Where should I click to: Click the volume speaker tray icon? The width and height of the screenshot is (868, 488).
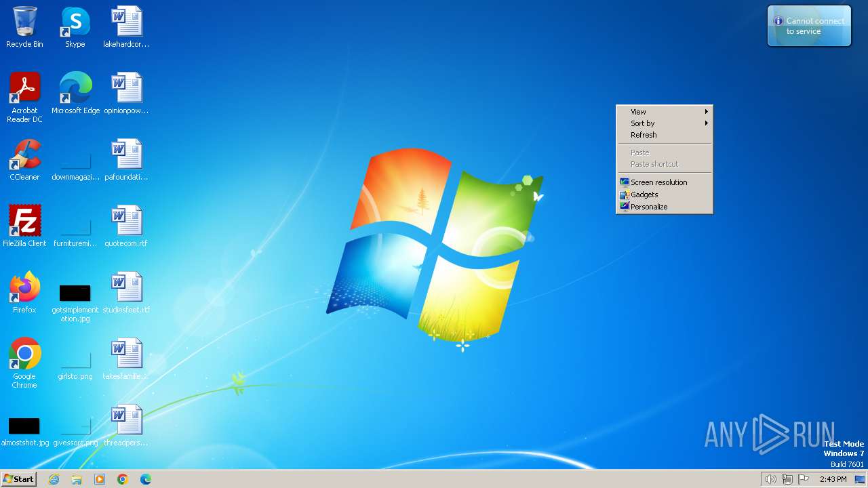point(770,479)
